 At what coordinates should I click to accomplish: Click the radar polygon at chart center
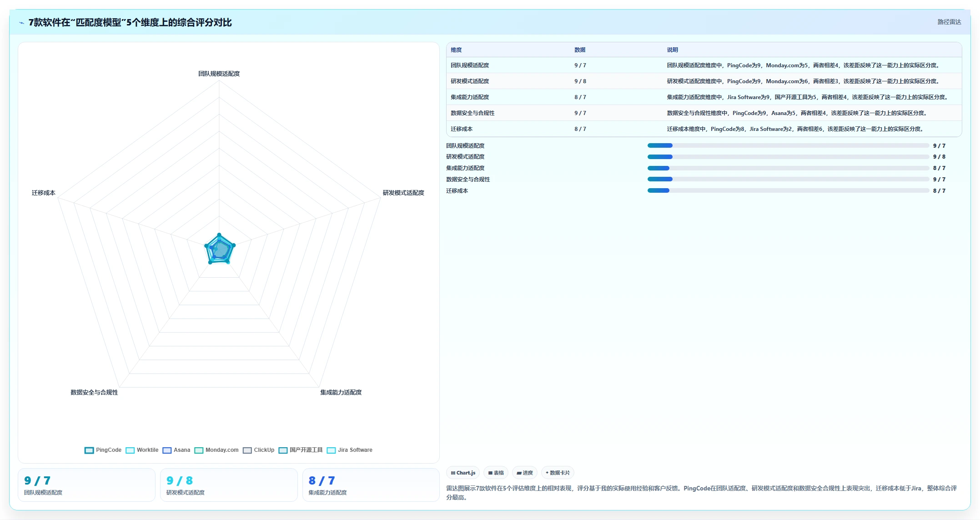pos(220,250)
